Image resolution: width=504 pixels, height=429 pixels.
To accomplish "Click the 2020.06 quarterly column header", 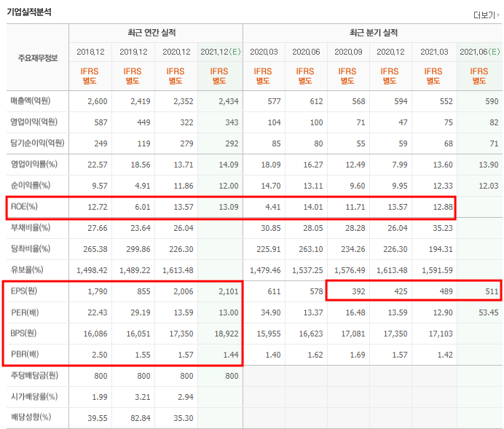I will pos(306,52).
